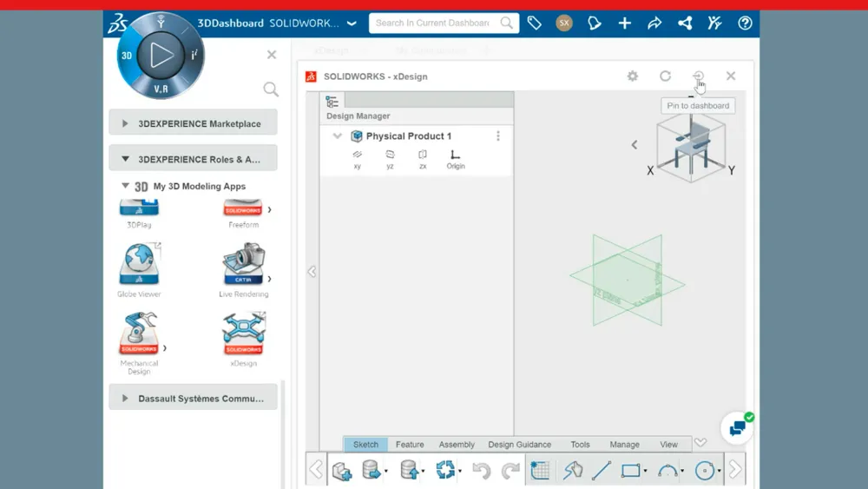
Task: Click the search magnifier in dashboard search box
Action: [x=506, y=23]
